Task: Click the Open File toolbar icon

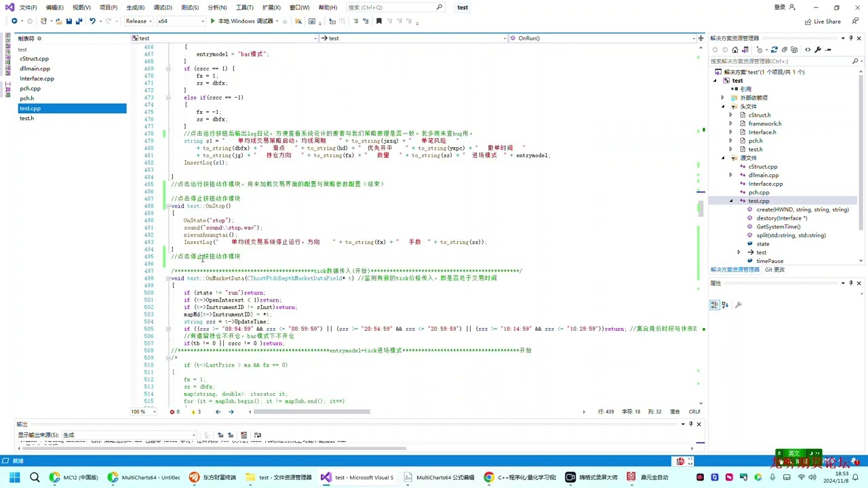Action: point(59,21)
